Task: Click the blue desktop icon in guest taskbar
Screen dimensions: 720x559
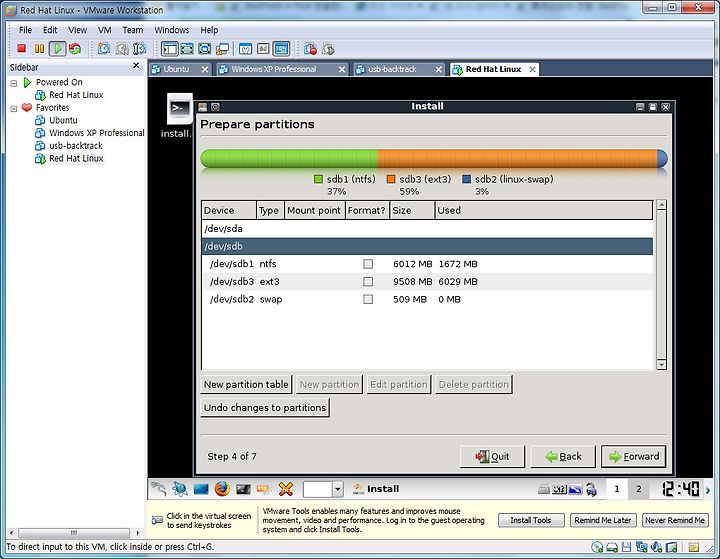Action: click(201, 490)
